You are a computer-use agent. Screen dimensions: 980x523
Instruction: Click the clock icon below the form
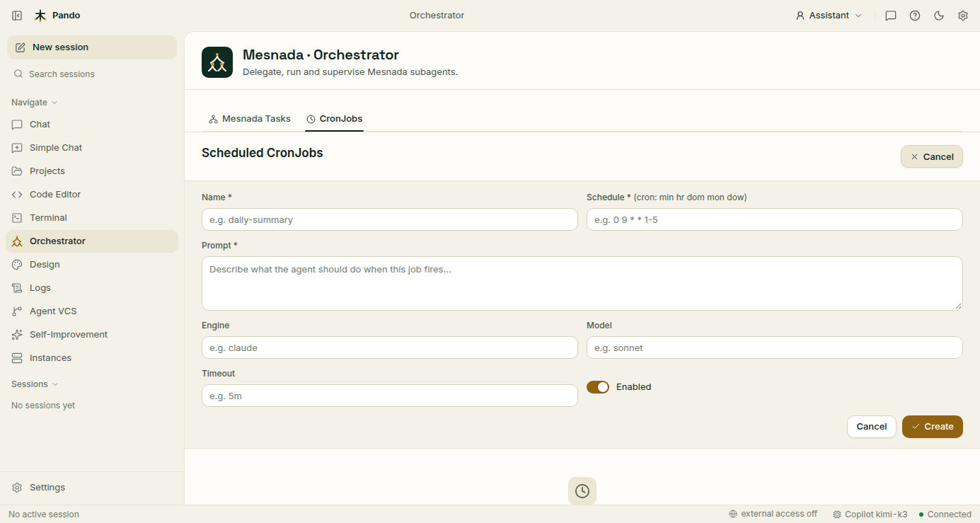click(x=582, y=491)
